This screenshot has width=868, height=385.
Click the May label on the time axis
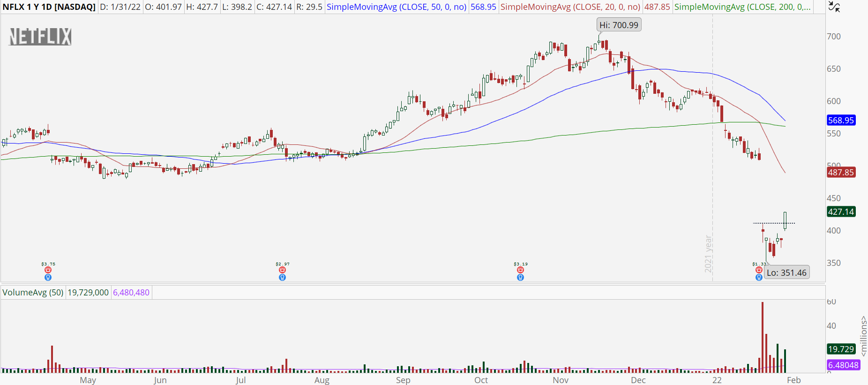point(88,380)
